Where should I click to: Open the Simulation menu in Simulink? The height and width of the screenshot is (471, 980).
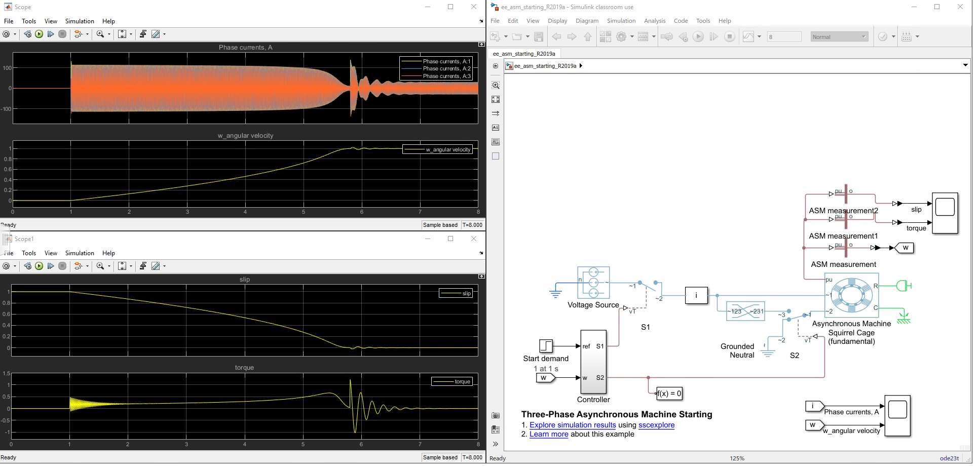tap(621, 21)
